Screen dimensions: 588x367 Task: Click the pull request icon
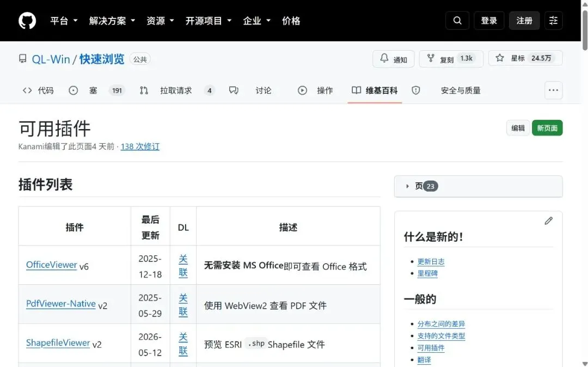(x=144, y=90)
